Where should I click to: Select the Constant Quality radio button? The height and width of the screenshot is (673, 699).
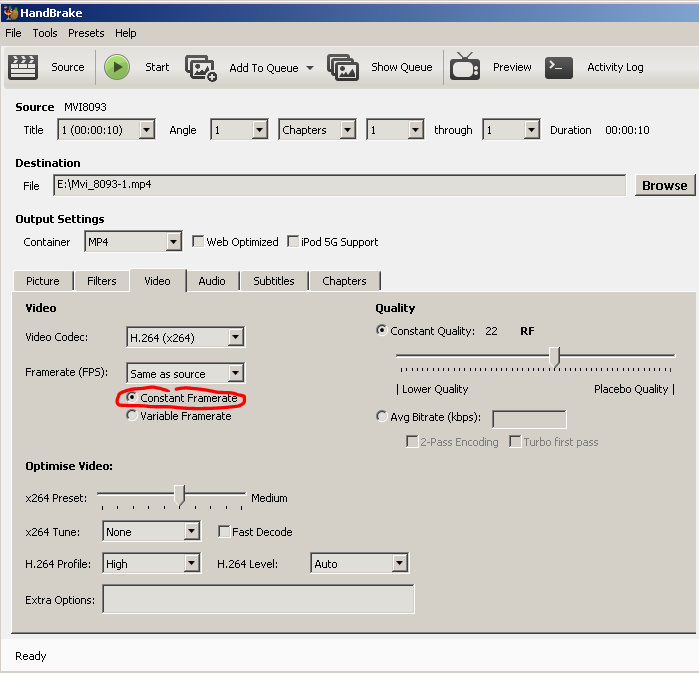pos(381,330)
